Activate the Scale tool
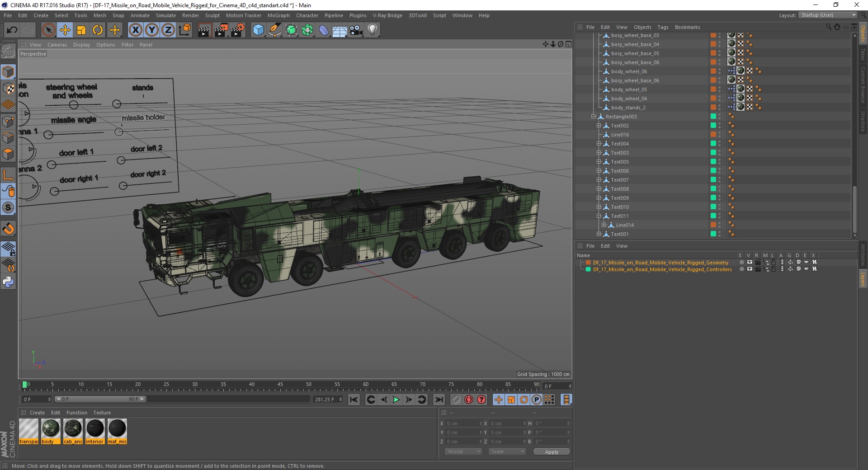 [81, 30]
